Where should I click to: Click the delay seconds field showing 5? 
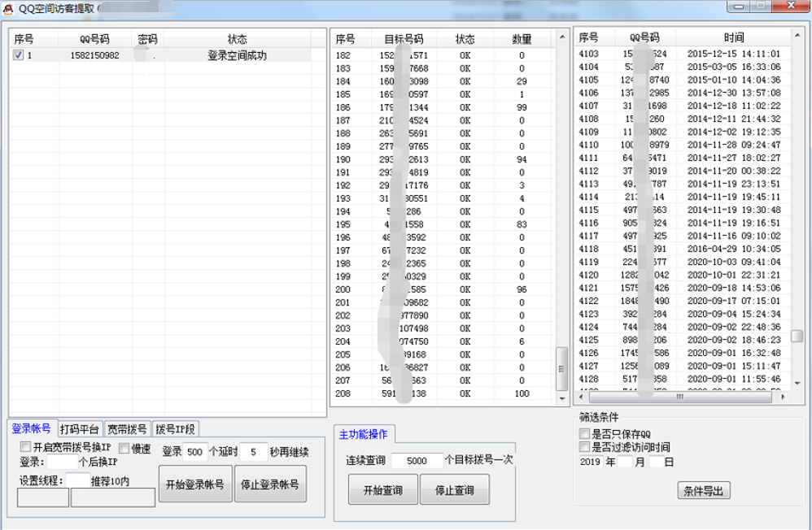(254, 452)
